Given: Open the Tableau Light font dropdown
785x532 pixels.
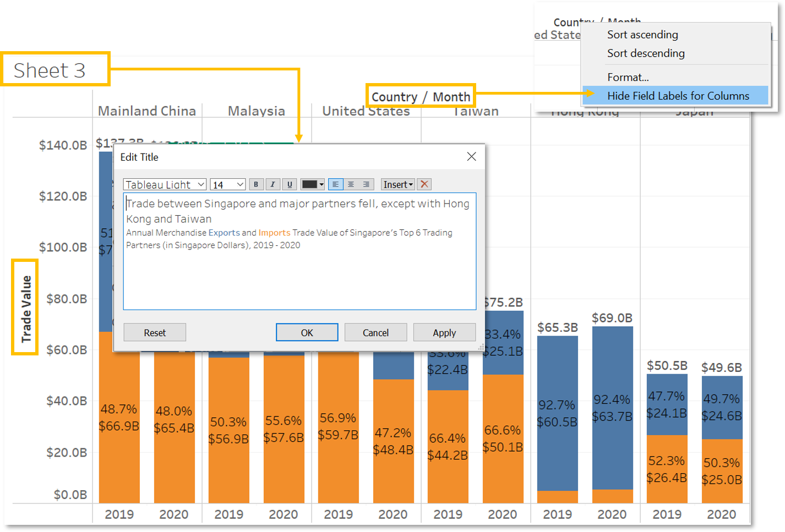Looking at the screenshot, I should coord(165,185).
